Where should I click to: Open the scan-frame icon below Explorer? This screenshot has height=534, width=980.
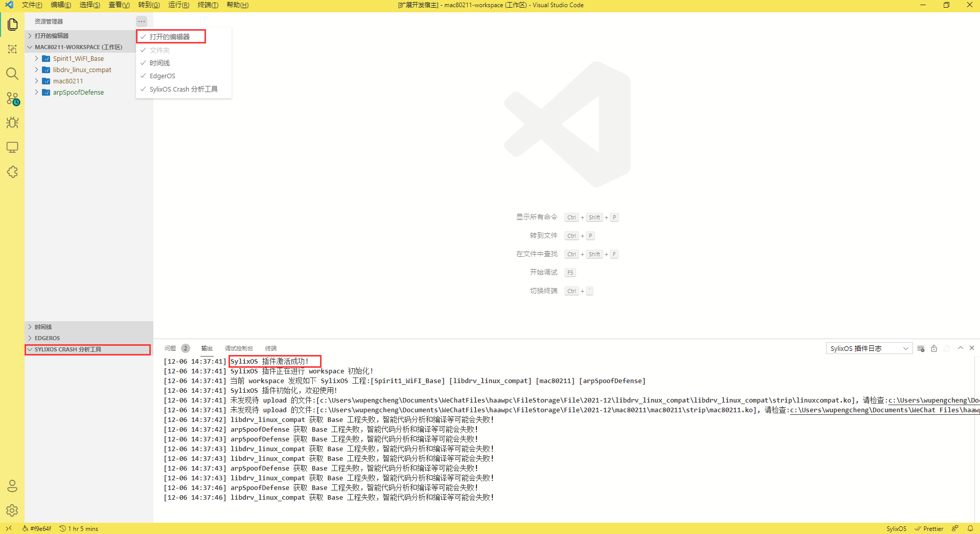[12, 49]
